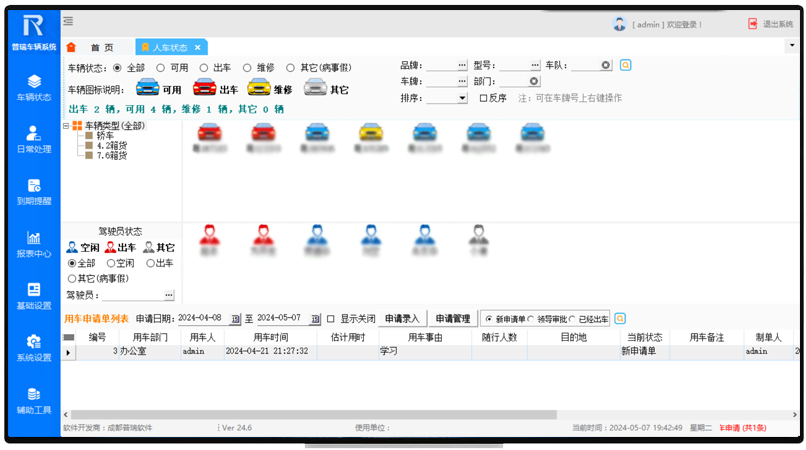Open 基础设置 in the sidebar
The height and width of the screenshot is (450, 806).
(x=34, y=296)
